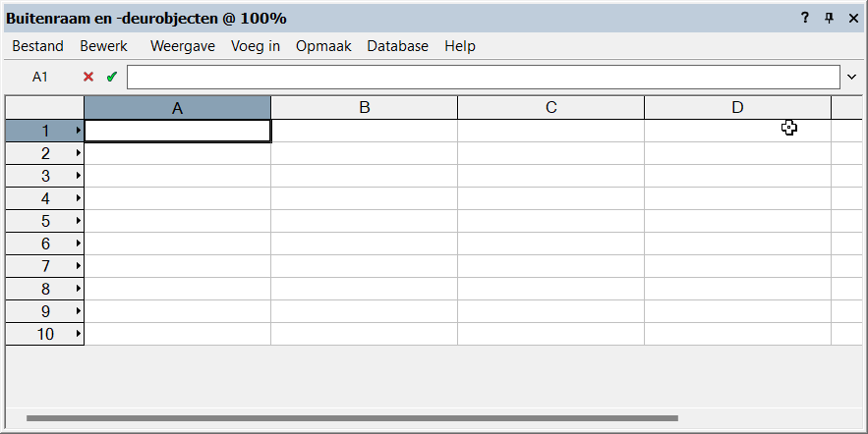This screenshot has height=434, width=868.
Task: Select cell C4 in the worksheet
Action: (550, 198)
